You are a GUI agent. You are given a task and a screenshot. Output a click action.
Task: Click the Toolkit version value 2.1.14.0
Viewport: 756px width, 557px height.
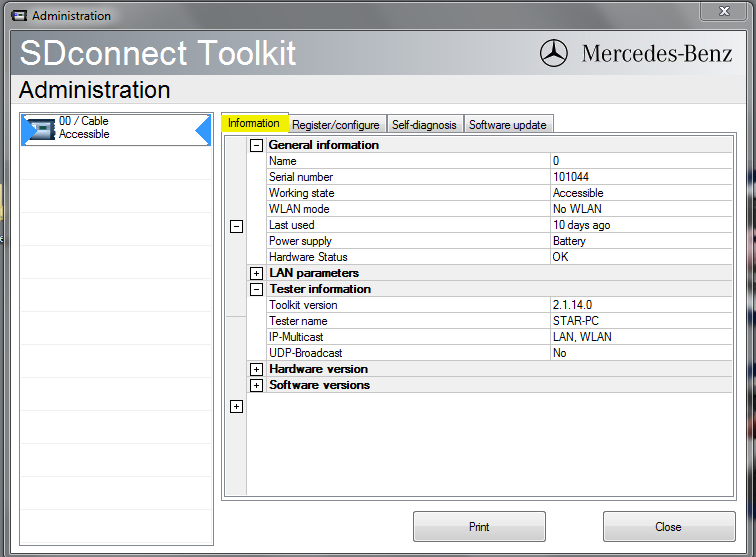572,305
